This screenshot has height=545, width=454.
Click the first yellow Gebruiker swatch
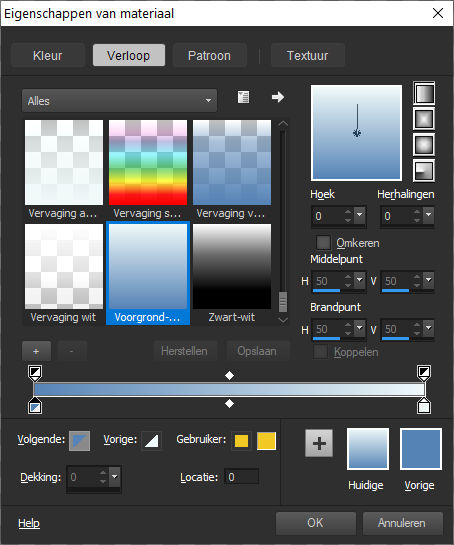pyautogui.click(x=241, y=441)
